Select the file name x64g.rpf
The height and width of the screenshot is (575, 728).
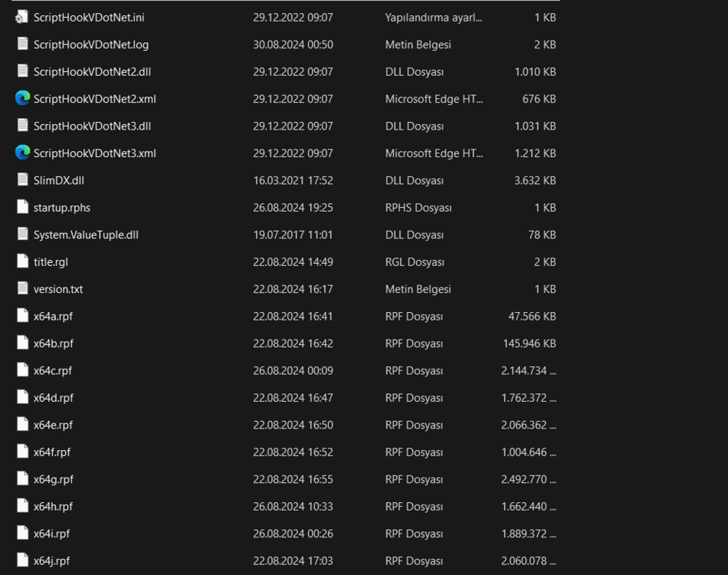click(54, 480)
